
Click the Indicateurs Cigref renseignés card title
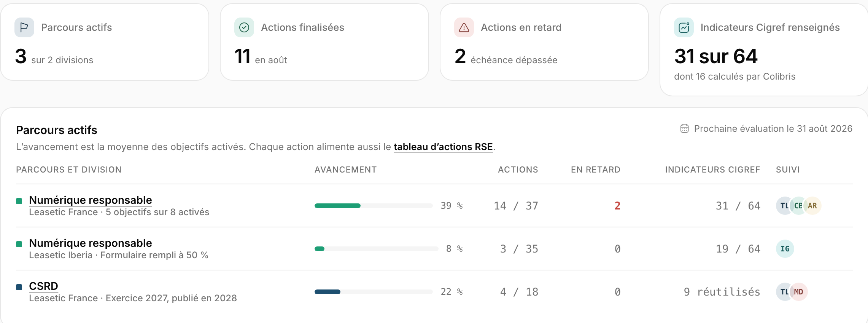click(770, 27)
